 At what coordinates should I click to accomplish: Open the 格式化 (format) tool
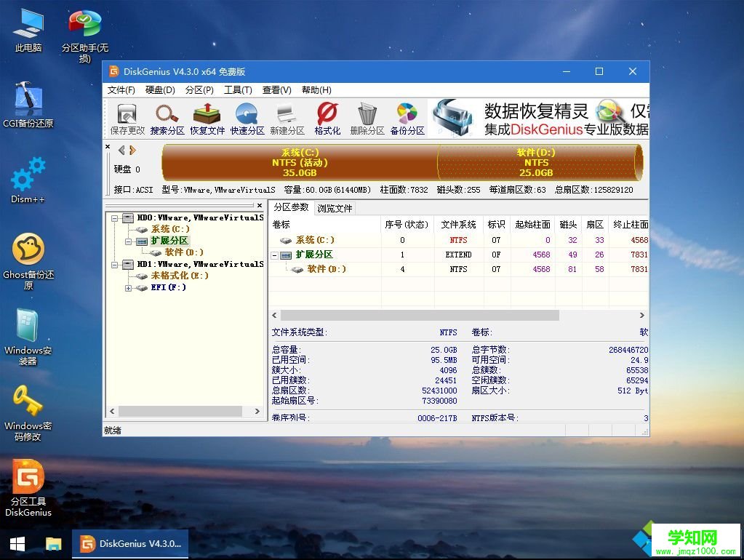326,118
